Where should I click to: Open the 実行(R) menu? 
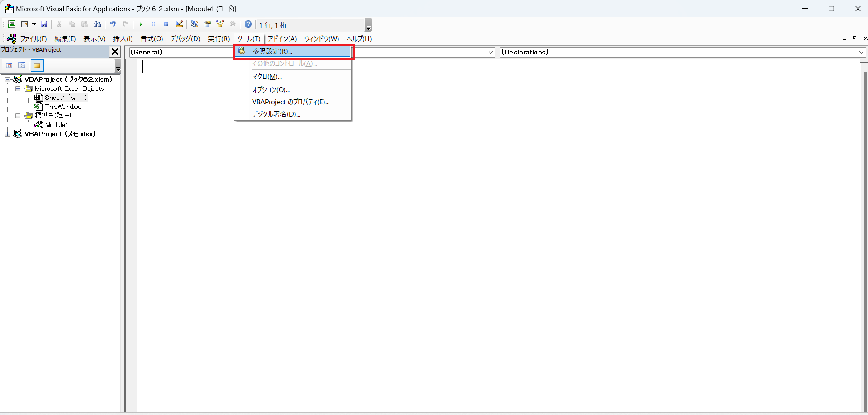(219, 39)
